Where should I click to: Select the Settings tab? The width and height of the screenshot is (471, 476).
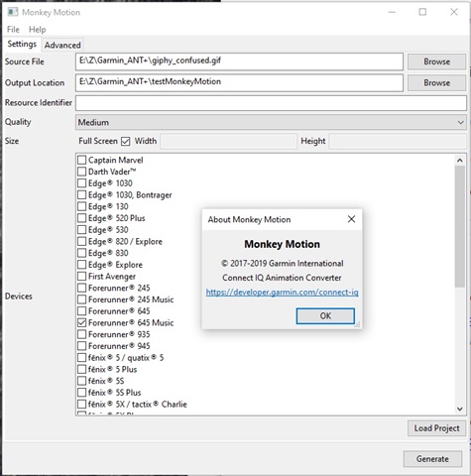click(22, 44)
